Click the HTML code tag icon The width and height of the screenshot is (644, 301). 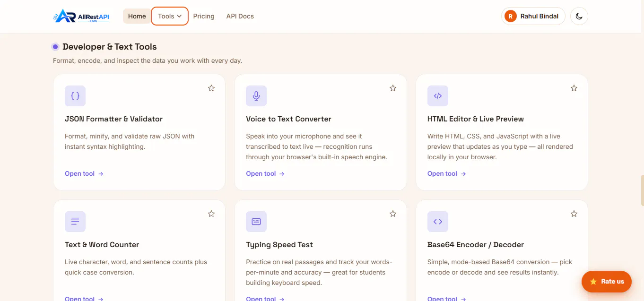coord(438,96)
